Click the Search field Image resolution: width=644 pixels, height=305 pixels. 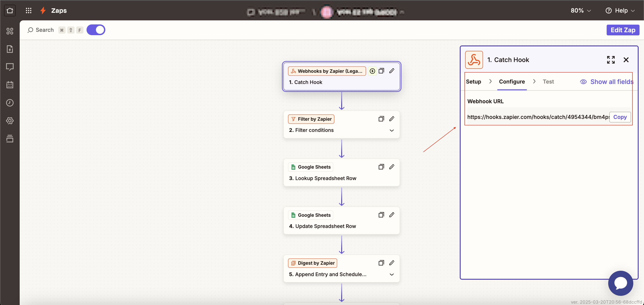click(x=41, y=30)
